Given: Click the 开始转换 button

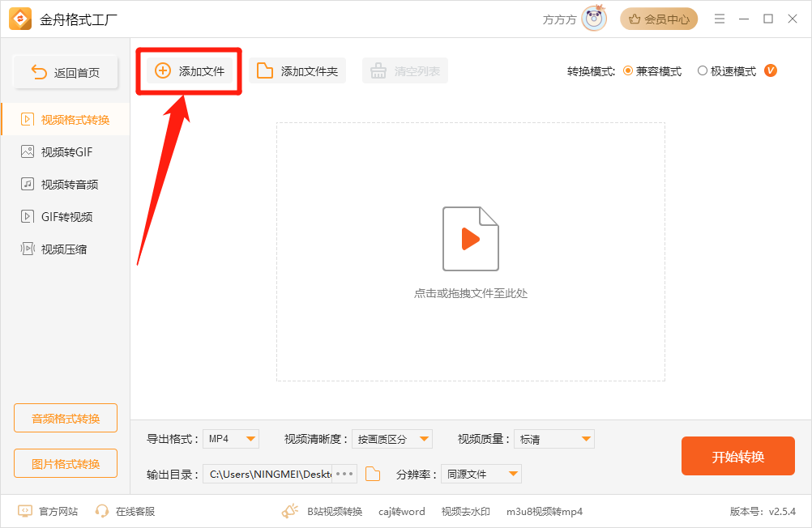Looking at the screenshot, I should coord(737,457).
